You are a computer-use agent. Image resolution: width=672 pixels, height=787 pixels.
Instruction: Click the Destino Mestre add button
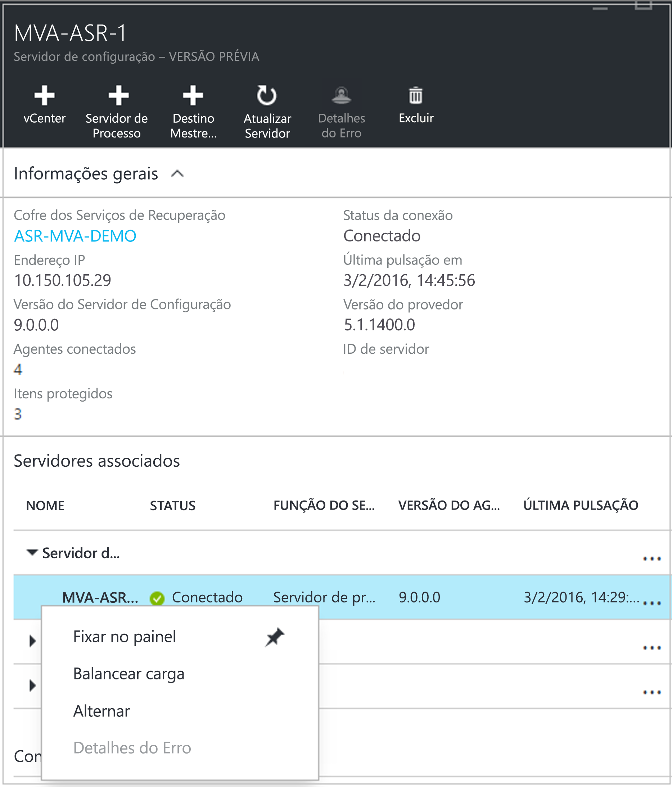pyautogui.click(x=193, y=112)
